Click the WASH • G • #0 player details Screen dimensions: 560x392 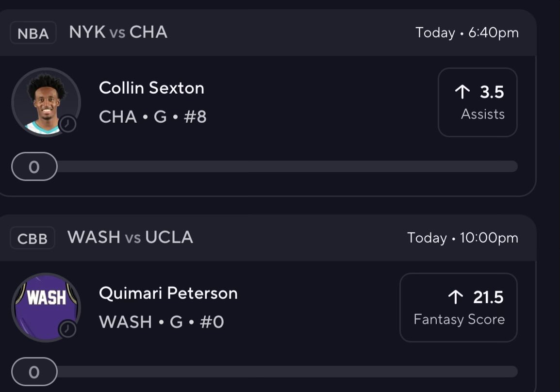tap(161, 322)
